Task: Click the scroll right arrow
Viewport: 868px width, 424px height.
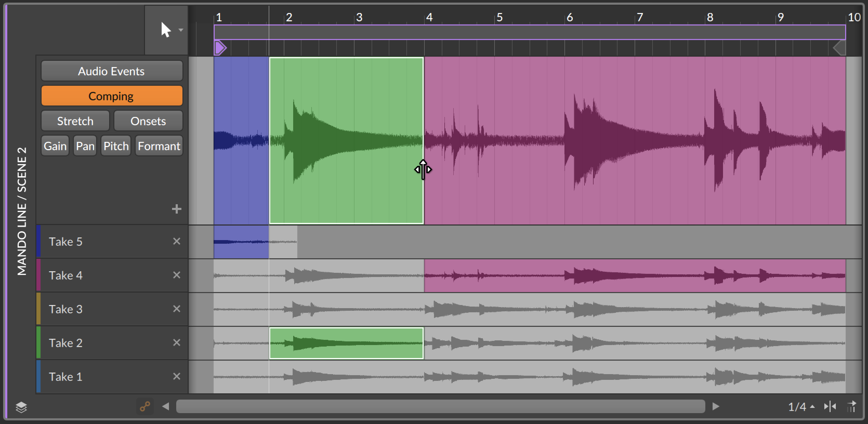Action: pyautogui.click(x=716, y=406)
